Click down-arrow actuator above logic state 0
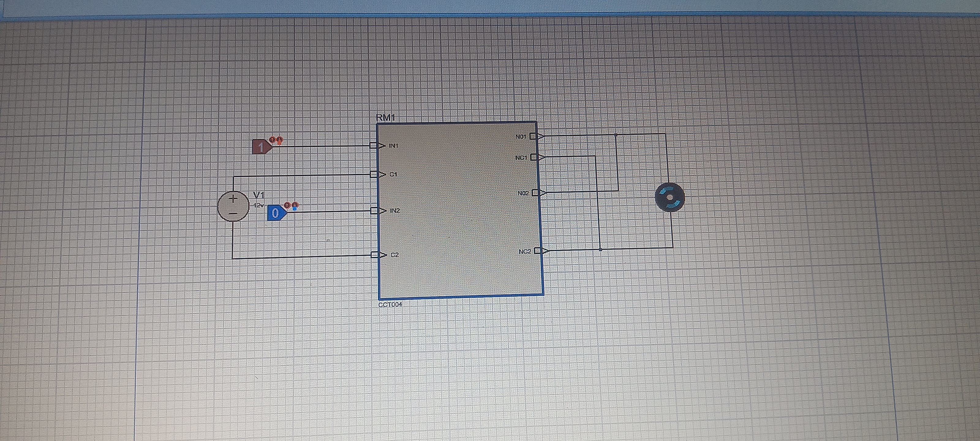This screenshot has width=980, height=441. point(295,206)
